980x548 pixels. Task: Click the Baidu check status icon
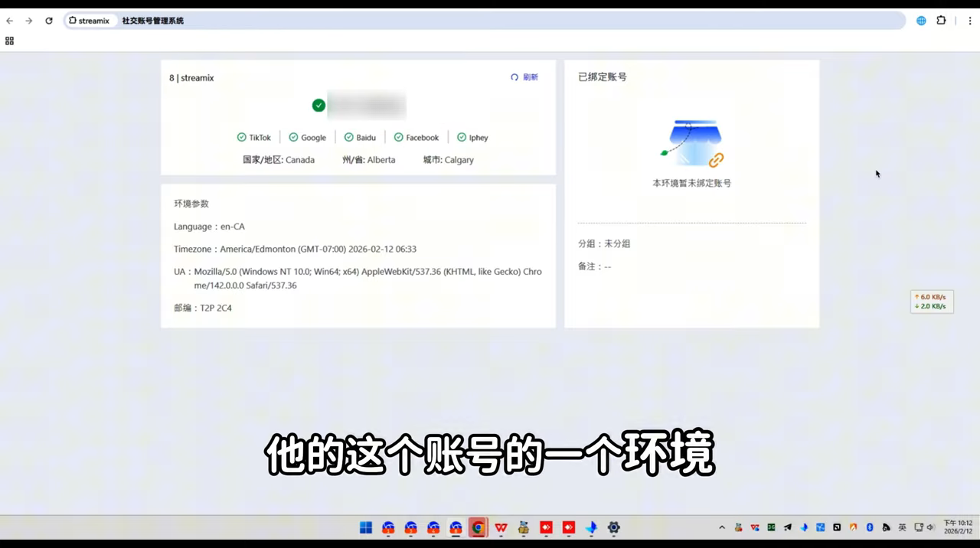coord(348,137)
